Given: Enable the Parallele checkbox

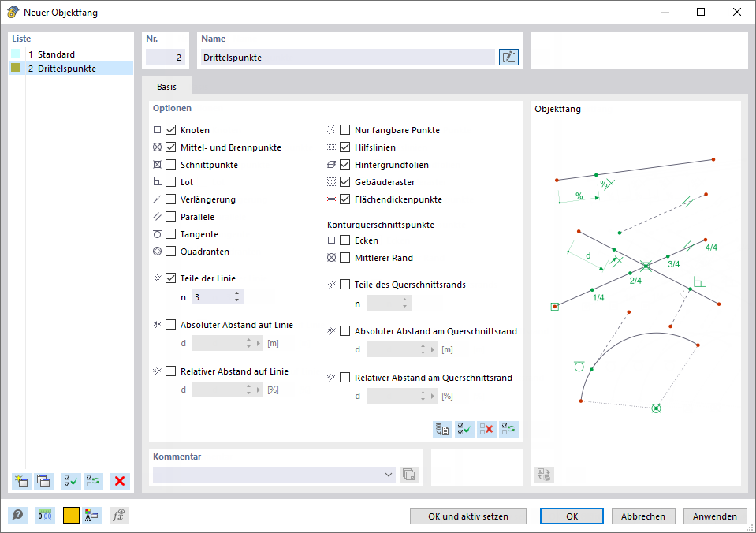Looking at the screenshot, I should pyautogui.click(x=171, y=217).
